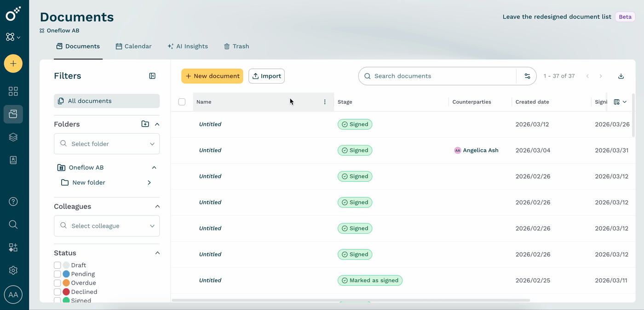
Task: Click the Angelica Ash avatar
Action: point(457,150)
